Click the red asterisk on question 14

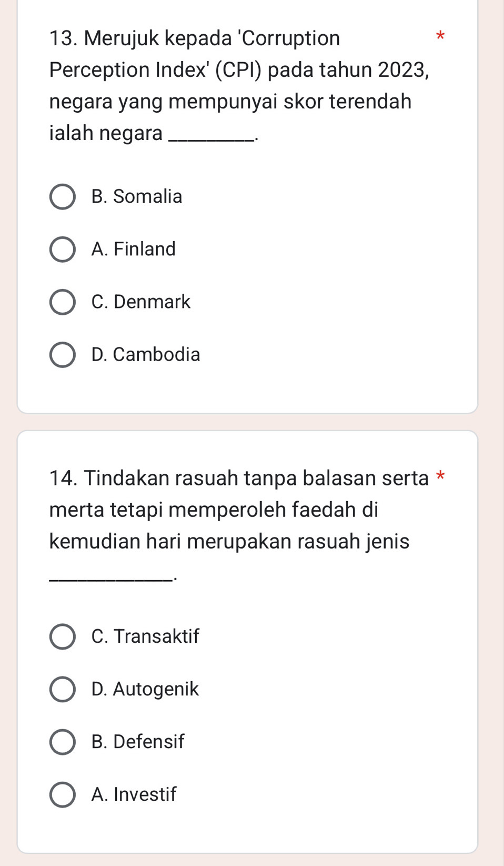click(x=440, y=475)
